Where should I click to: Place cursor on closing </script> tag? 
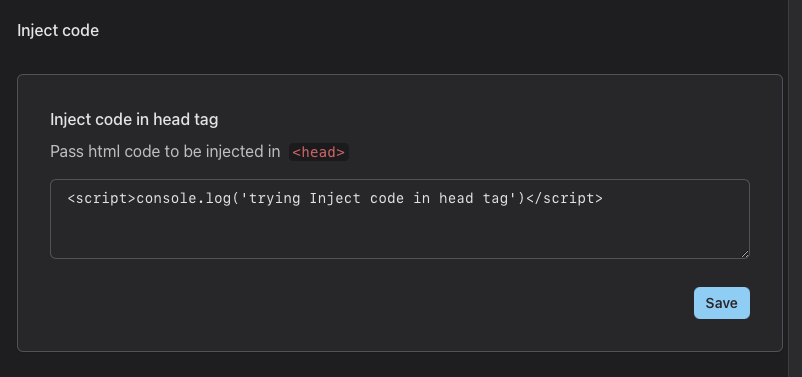pos(564,198)
